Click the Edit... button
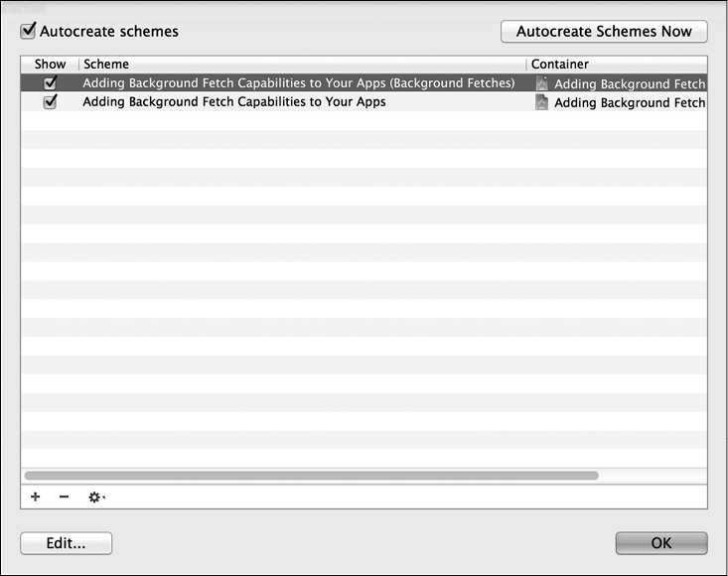 (66, 543)
